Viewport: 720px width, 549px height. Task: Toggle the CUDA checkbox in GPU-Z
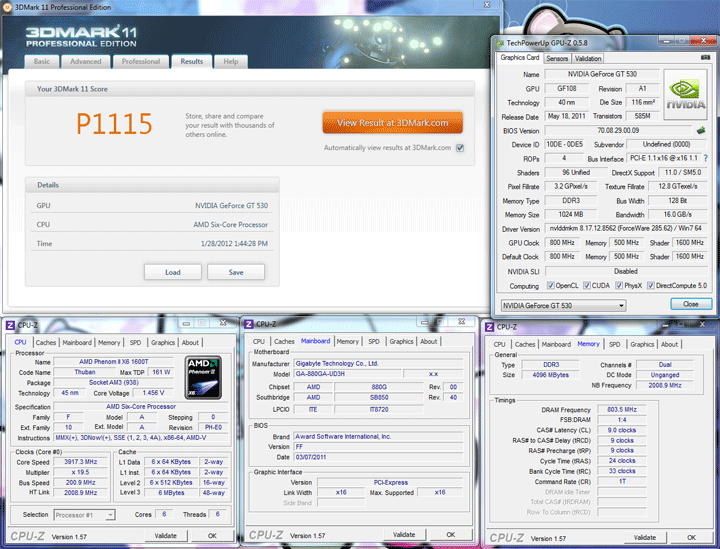pos(587,286)
